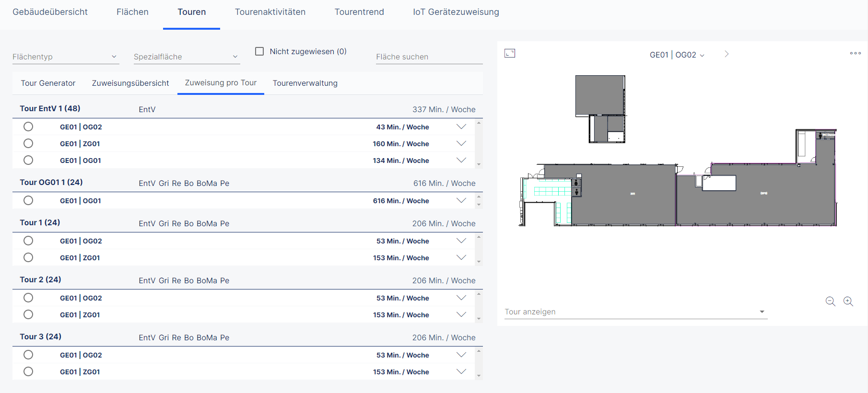Select GE01 | OG02 radio in Tour 2
Screen dimensions: 868x393
pyautogui.click(x=28, y=298)
